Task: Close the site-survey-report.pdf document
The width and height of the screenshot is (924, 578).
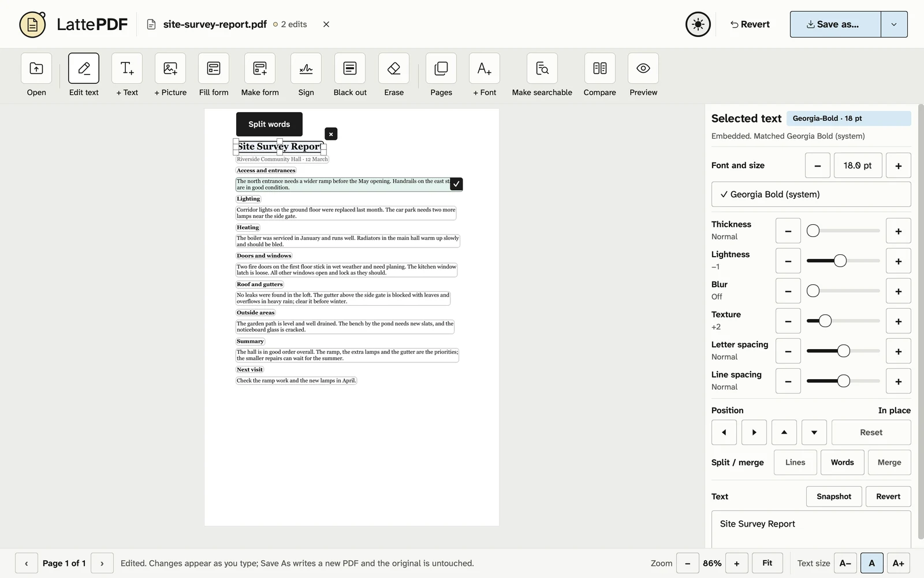Action: click(326, 24)
